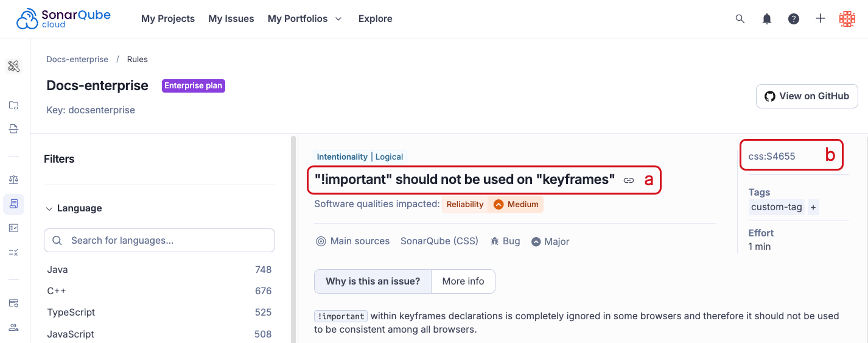The height and width of the screenshot is (343, 868).
Task: Click the Bug type icon
Action: pyautogui.click(x=495, y=241)
